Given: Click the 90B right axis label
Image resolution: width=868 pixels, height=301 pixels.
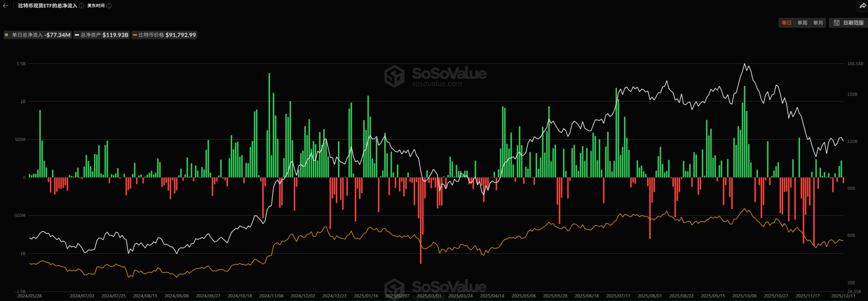Looking at the screenshot, I should [851, 189].
